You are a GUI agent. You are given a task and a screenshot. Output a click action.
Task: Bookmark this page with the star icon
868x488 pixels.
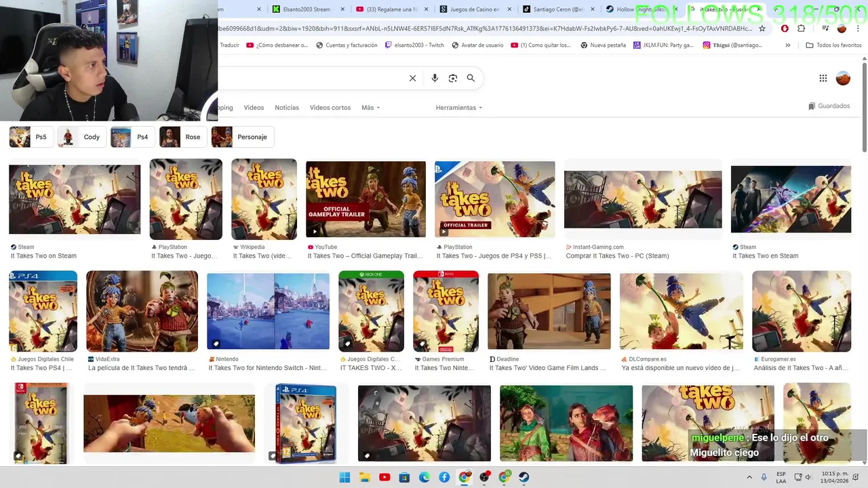pyautogui.click(x=762, y=28)
